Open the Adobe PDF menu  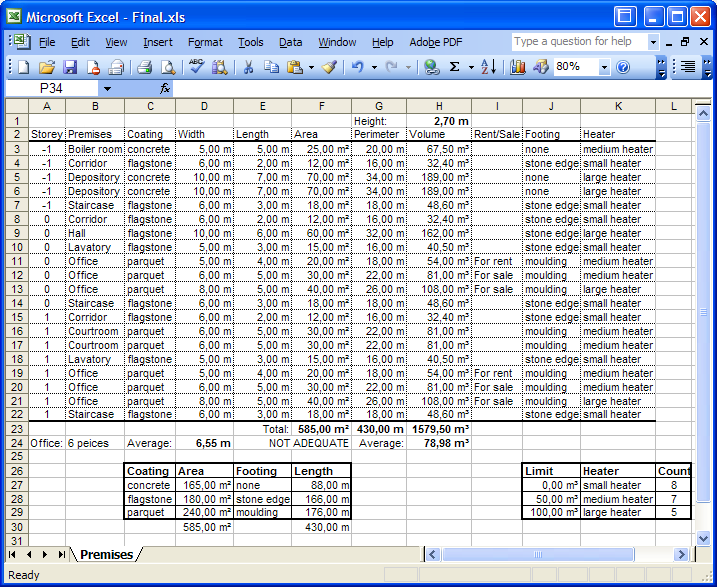point(436,43)
